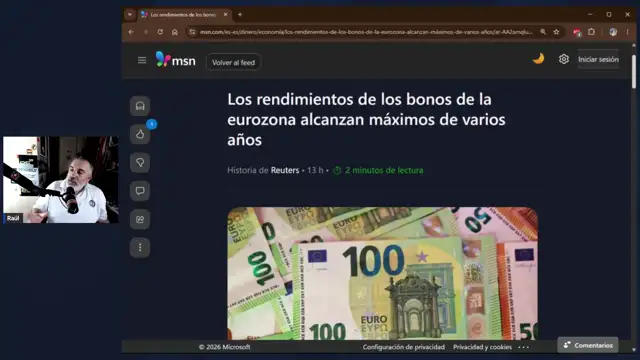Select the Los rendimientos de los bonos tab
The height and width of the screenshot is (360, 640).
183,15
